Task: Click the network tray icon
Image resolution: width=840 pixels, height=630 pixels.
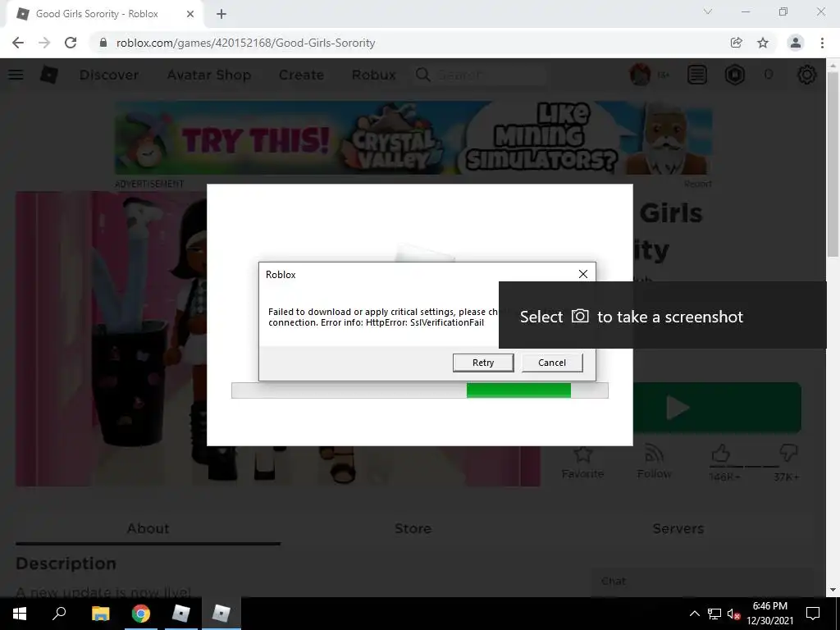Action: coord(714,614)
